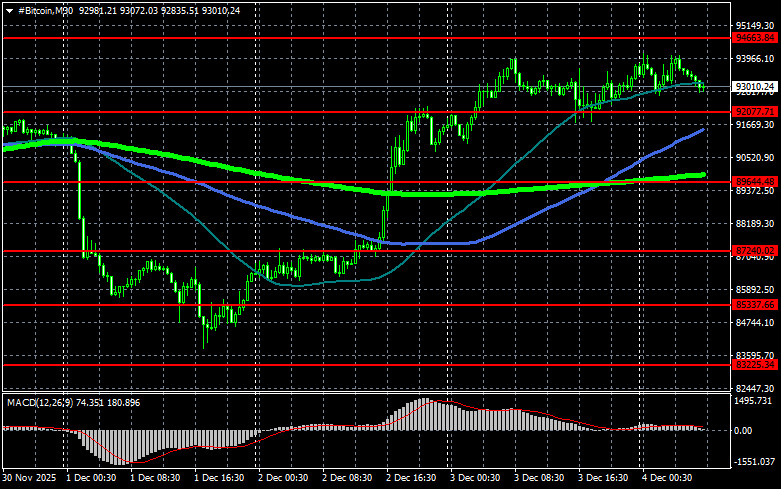
Task: Click the MACD scale value 1495.731
Action: (755, 400)
